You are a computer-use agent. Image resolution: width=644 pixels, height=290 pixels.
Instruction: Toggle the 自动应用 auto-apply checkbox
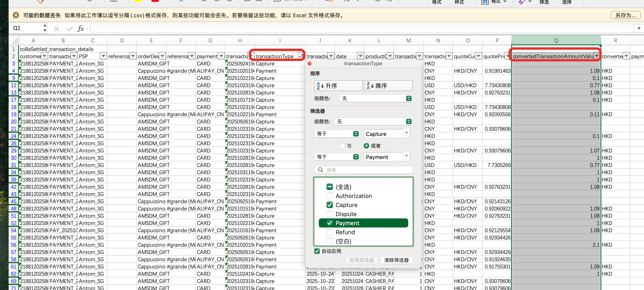tap(317, 251)
